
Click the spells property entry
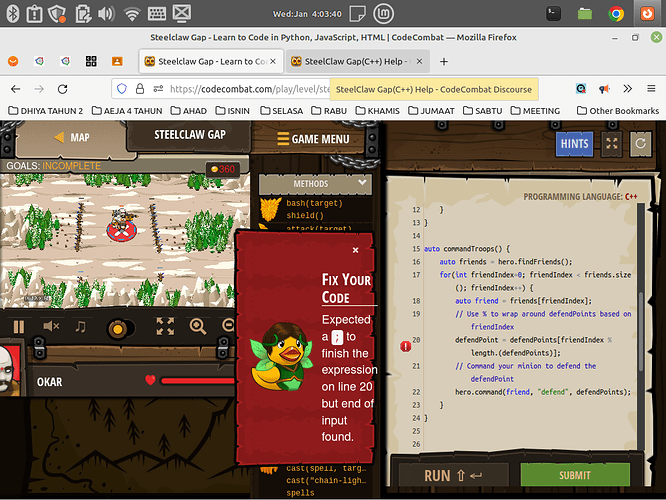(x=300, y=493)
